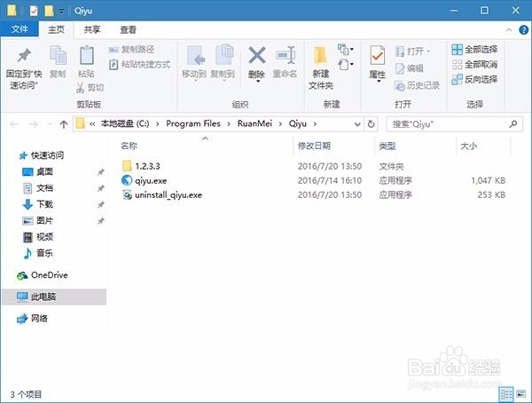
Task: Open Documents (文档) in the sidebar
Action: point(37,188)
